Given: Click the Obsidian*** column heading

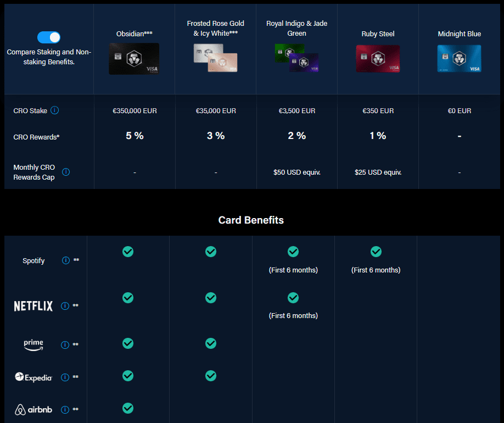Looking at the screenshot, I should pos(135,34).
